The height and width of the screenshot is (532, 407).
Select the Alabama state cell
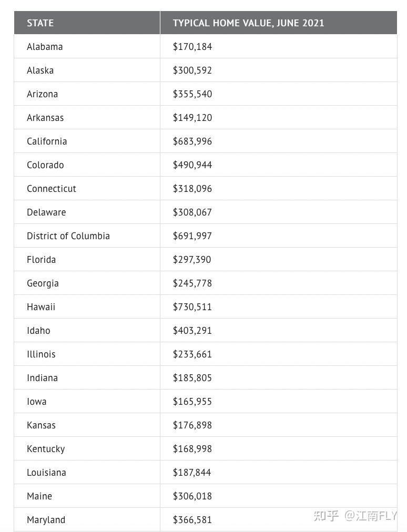pyautogui.click(x=45, y=47)
